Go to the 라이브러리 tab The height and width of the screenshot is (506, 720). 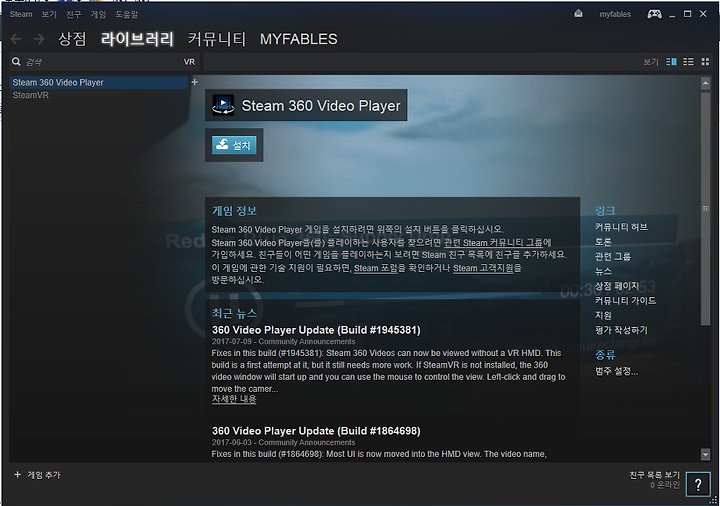coord(137,39)
